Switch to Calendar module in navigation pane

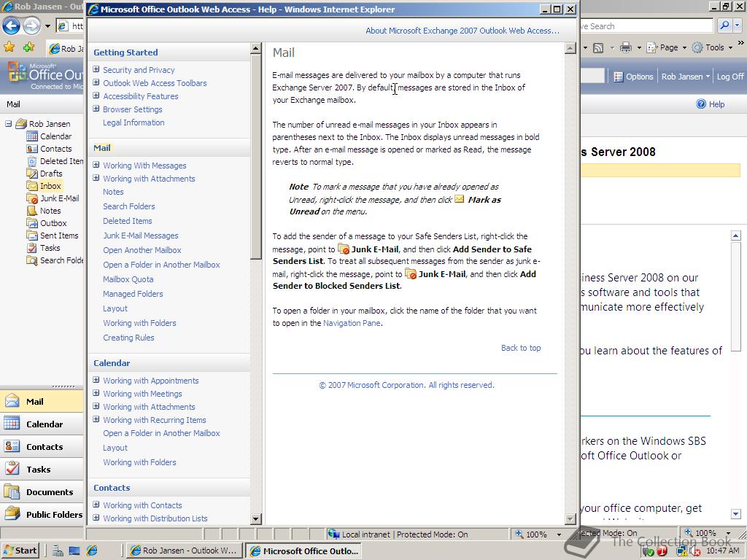tap(42, 424)
